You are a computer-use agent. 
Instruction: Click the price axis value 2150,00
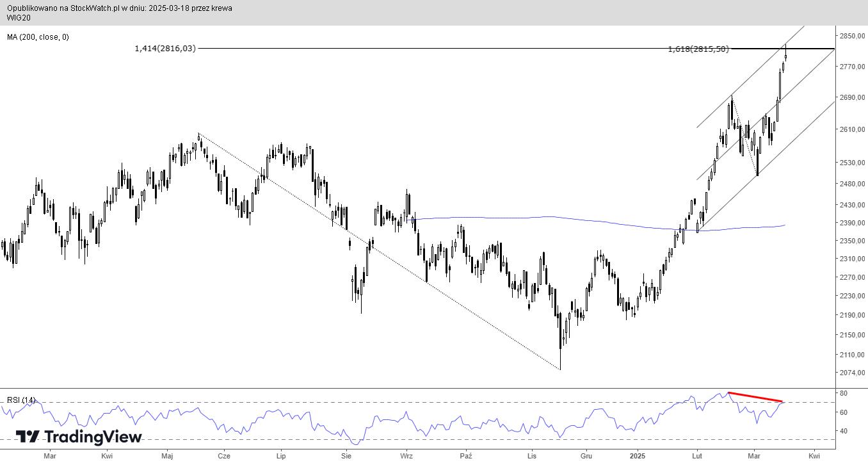[853, 335]
